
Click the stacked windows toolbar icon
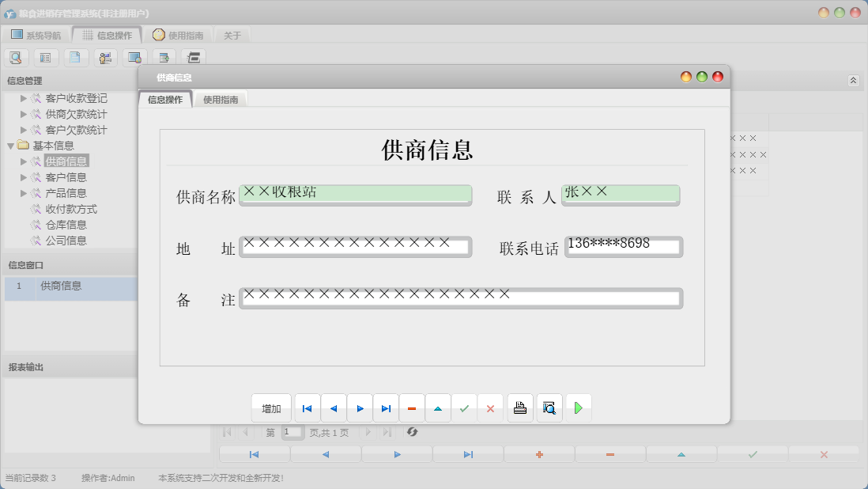194,57
